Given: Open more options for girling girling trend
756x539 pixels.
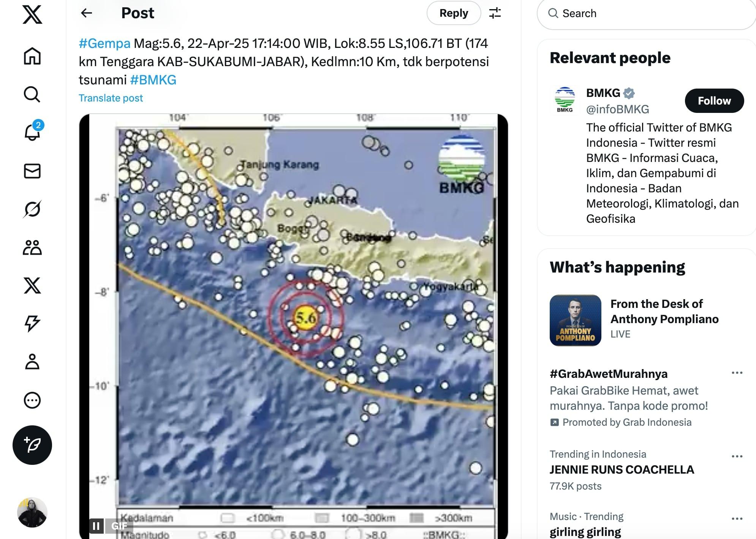Looking at the screenshot, I should [737, 519].
